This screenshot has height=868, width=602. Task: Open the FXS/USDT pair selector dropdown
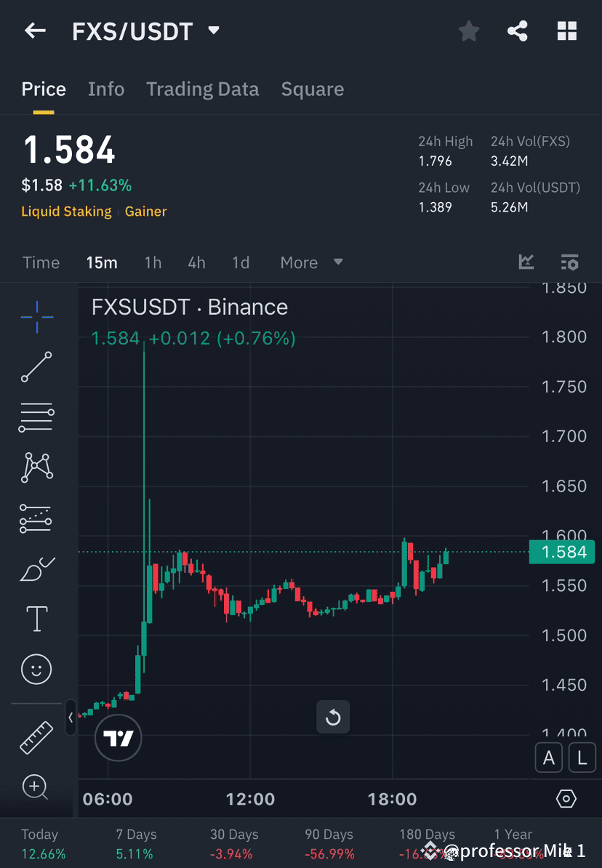pyautogui.click(x=213, y=31)
